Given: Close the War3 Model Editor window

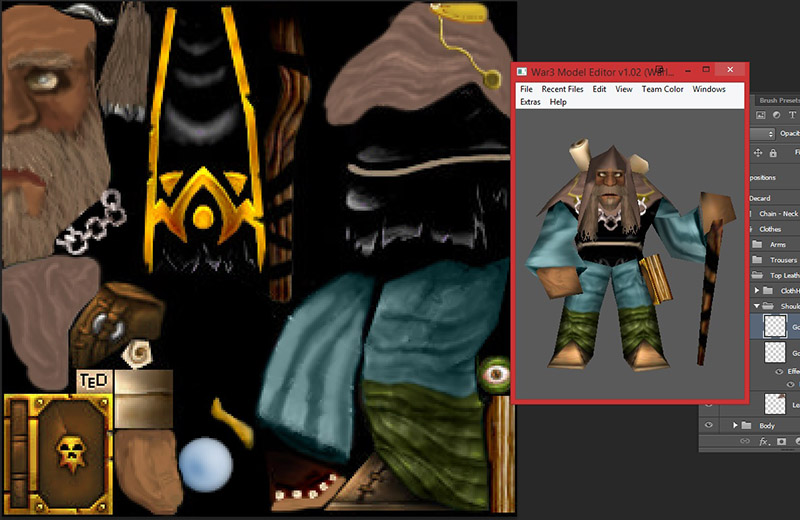Looking at the screenshot, I should 730,70.
